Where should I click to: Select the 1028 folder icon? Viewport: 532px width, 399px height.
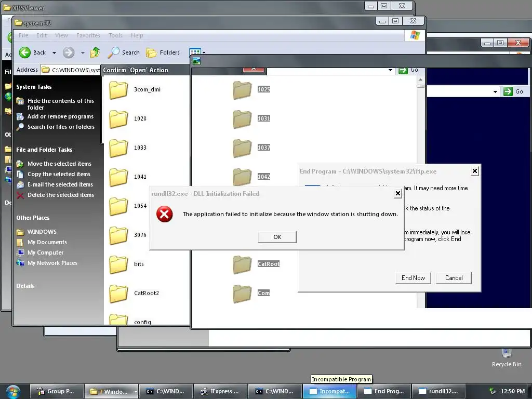(x=118, y=119)
